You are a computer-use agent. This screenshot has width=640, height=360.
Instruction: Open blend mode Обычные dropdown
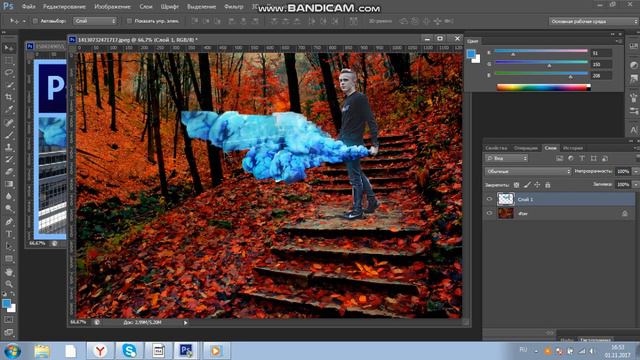point(528,171)
